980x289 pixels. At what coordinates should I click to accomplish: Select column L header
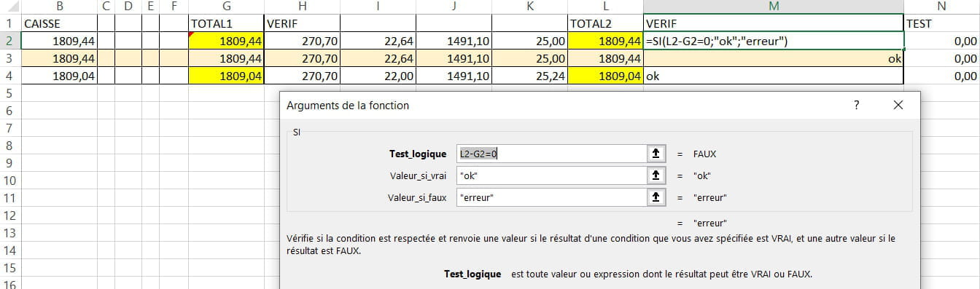point(605,7)
